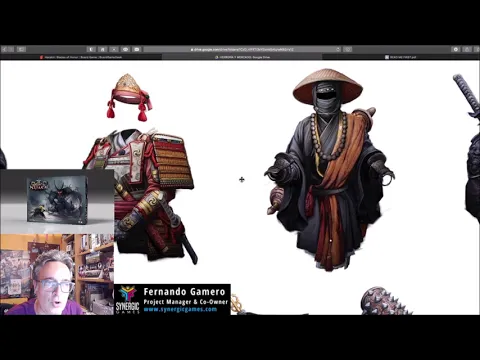The image size is (480, 360).
Task: Reload the page from the address bar
Action: [338, 49]
